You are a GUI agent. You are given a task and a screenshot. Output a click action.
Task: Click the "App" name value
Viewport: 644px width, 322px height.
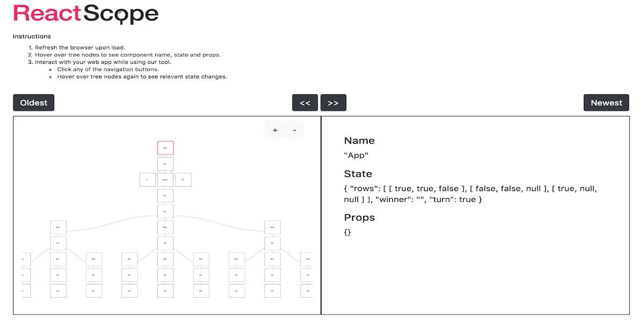coord(356,156)
